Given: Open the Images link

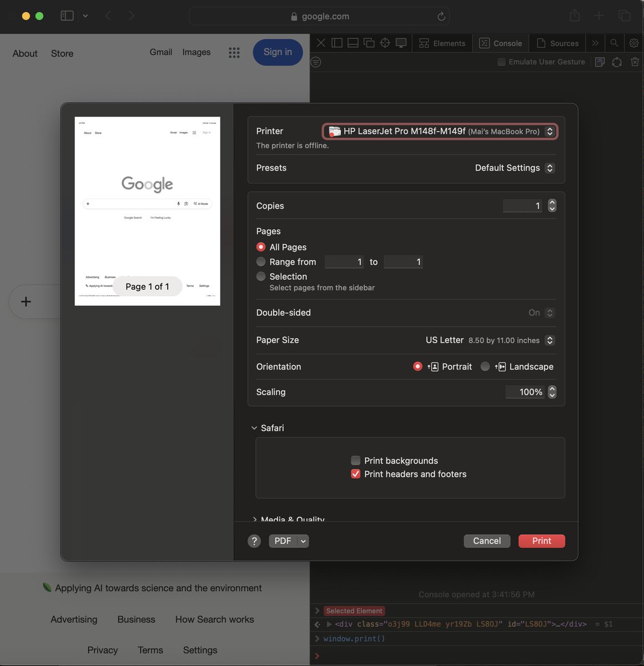Looking at the screenshot, I should 197,52.
